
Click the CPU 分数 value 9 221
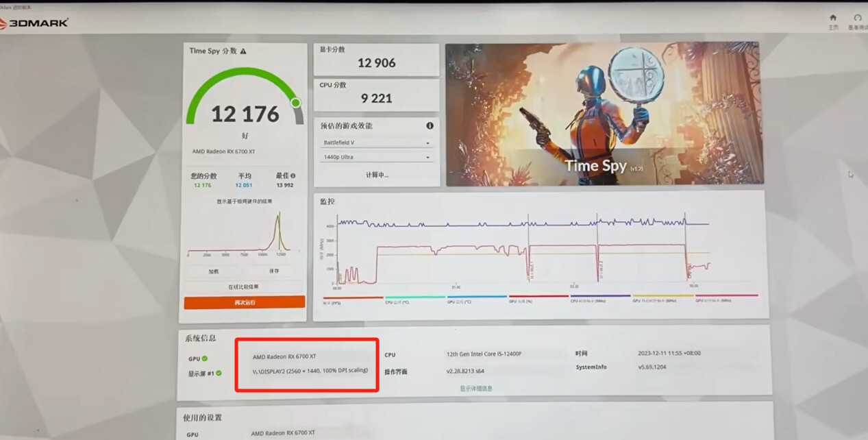click(377, 99)
